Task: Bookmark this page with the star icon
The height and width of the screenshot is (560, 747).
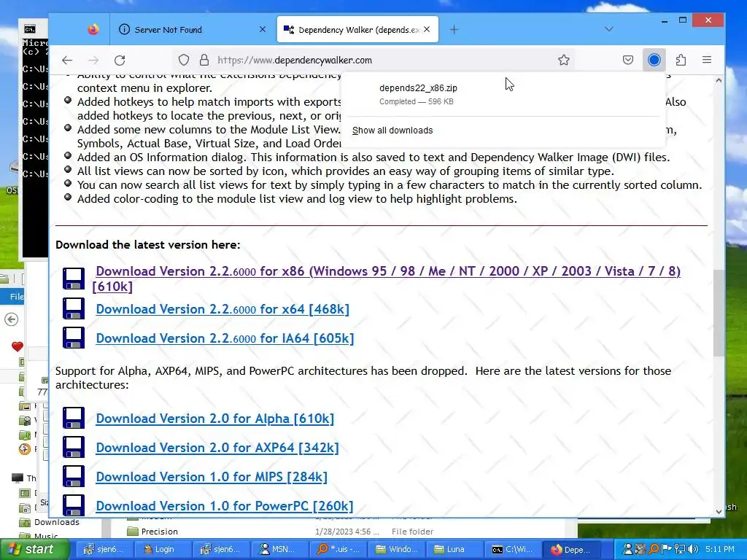Action: point(564,60)
